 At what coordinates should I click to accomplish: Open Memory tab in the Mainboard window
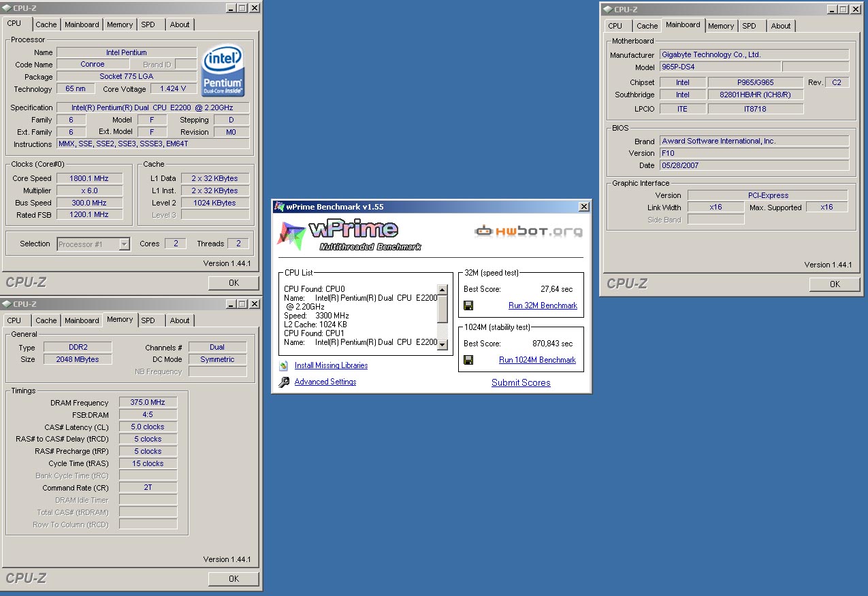pos(721,26)
